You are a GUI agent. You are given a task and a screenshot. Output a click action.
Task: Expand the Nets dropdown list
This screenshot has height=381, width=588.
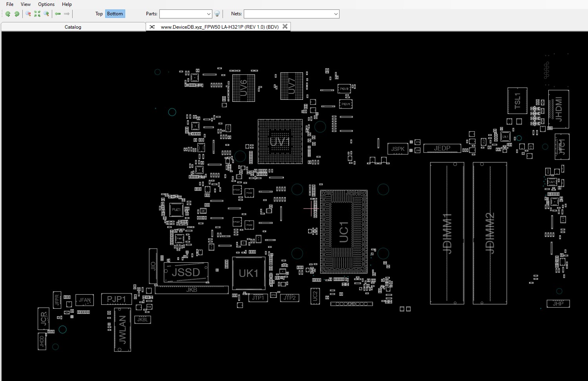click(336, 14)
